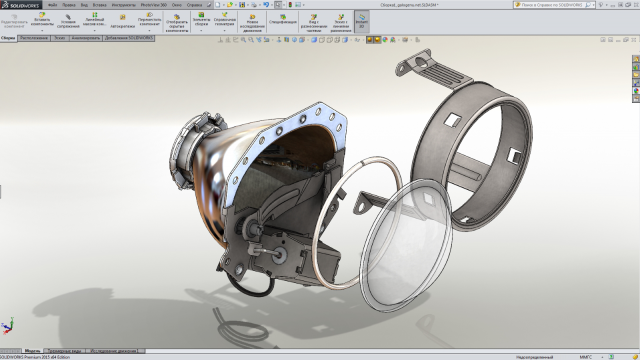Click Вид с разнесенными частями tool
Image resolution: width=640 pixels, height=360 pixels.
313,23
